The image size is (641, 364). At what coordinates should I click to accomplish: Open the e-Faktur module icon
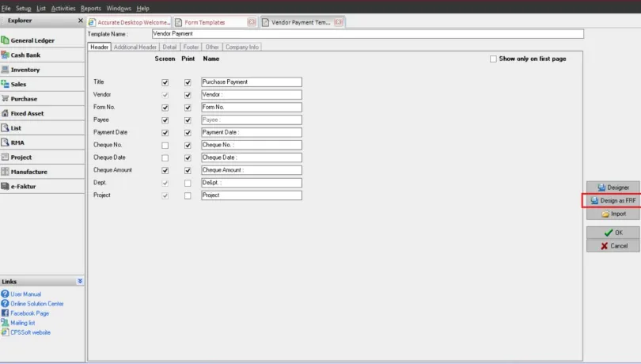pyautogui.click(x=6, y=186)
